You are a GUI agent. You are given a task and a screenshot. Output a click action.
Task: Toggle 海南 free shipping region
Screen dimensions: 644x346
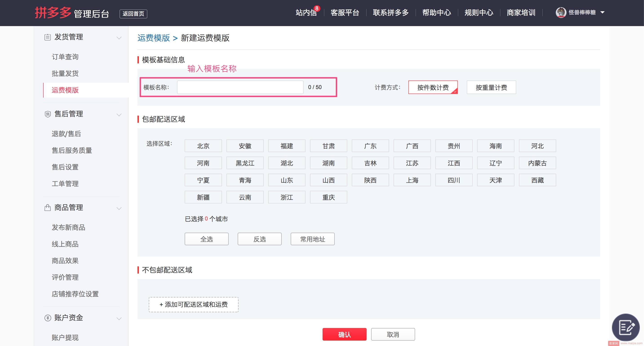(496, 146)
